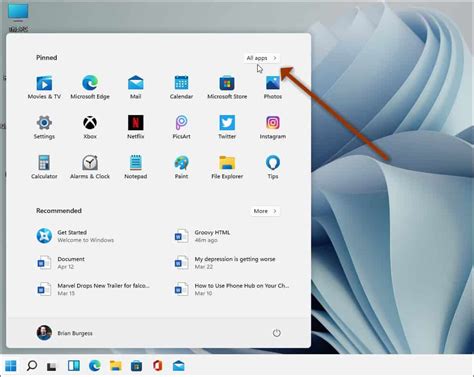Open Instagram app
The height and width of the screenshot is (377, 474).
pyautogui.click(x=273, y=127)
